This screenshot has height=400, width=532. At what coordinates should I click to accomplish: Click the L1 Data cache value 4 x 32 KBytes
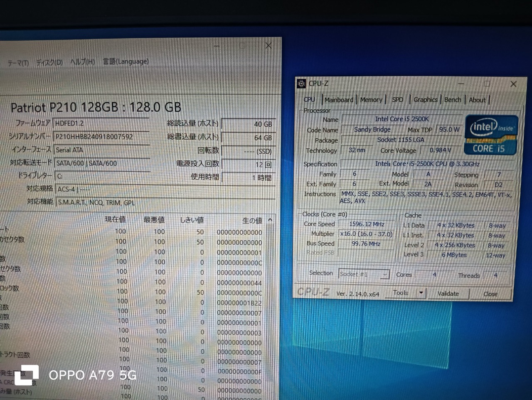456,225
